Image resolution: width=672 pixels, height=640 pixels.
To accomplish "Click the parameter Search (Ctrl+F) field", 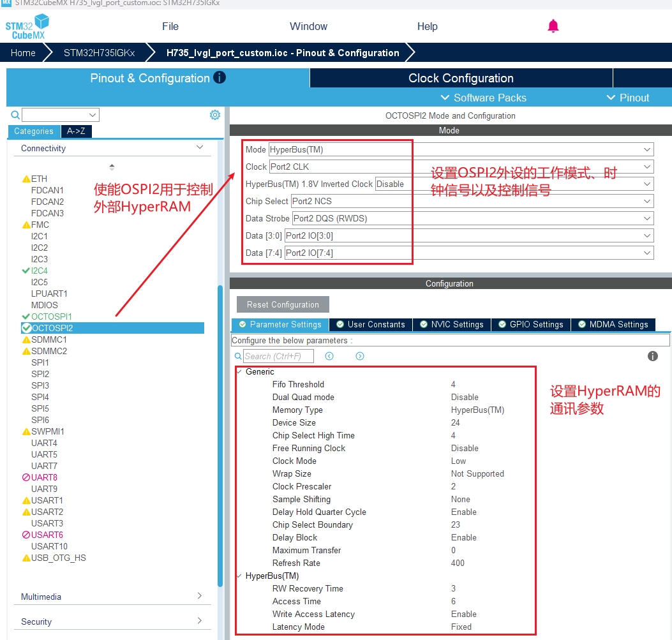I will [279, 356].
